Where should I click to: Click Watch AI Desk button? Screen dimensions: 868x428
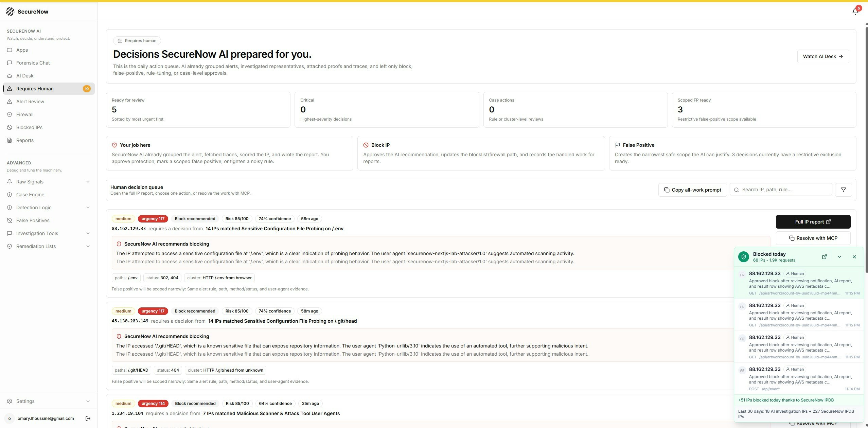pyautogui.click(x=823, y=56)
